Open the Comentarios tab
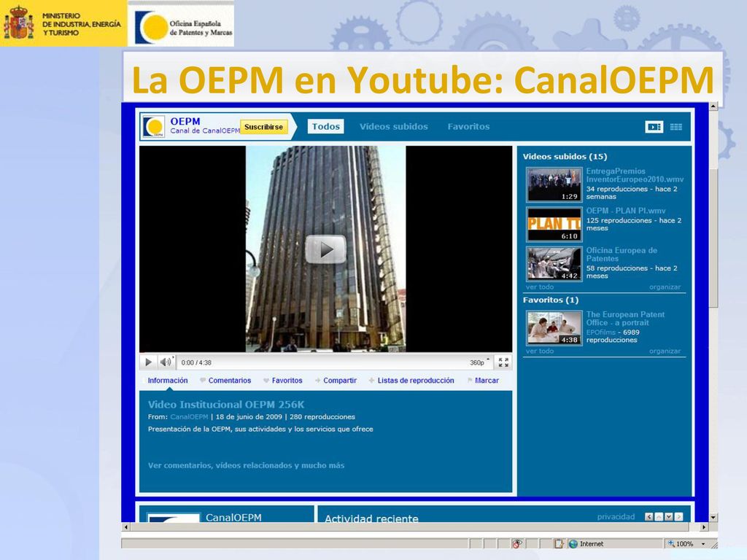The width and height of the screenshot is (747, 560). pyautogui.click(x=230, y=381)
